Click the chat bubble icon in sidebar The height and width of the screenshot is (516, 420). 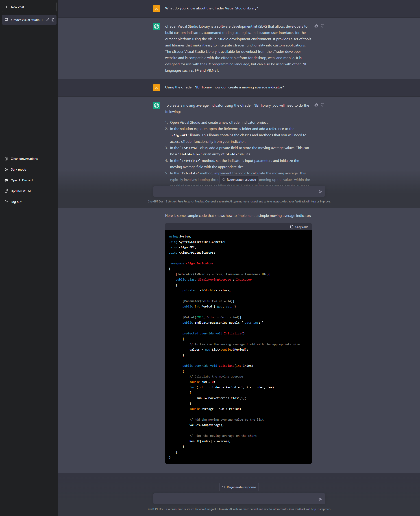coord(6,20)
